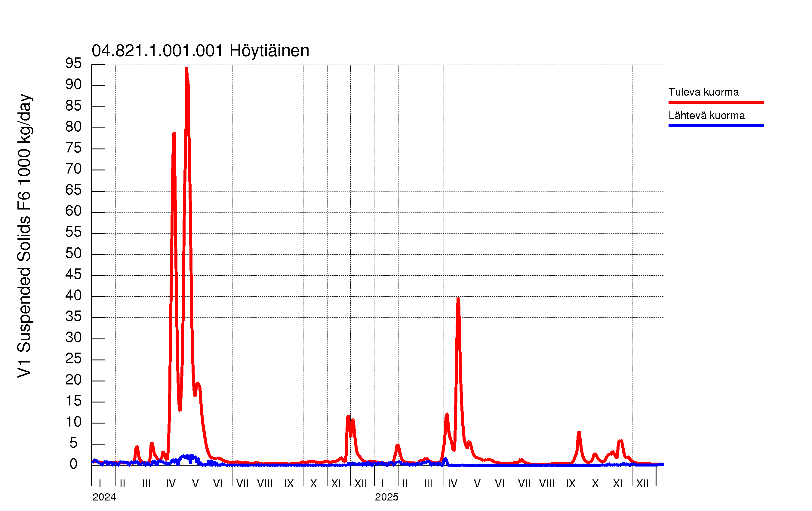Click the 2025 year label
This screenshot has height=511, width=812.
tap(386, 497)
